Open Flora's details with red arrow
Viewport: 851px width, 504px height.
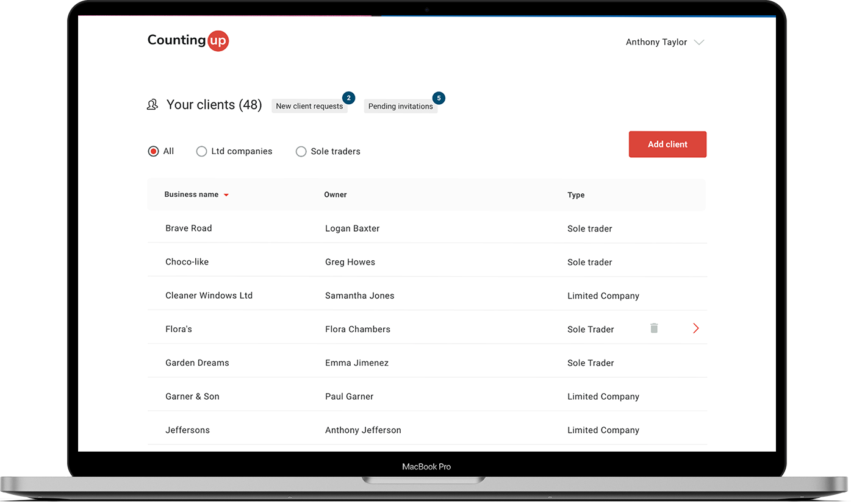(695, 328)
